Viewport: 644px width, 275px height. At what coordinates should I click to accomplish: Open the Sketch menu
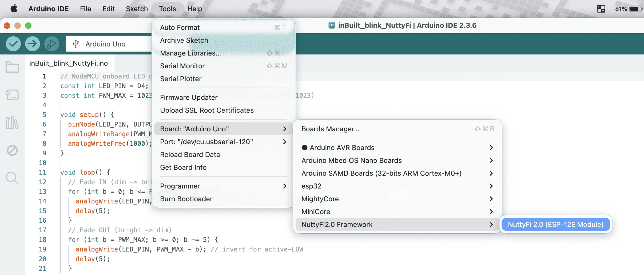click(x=137, y=9)
